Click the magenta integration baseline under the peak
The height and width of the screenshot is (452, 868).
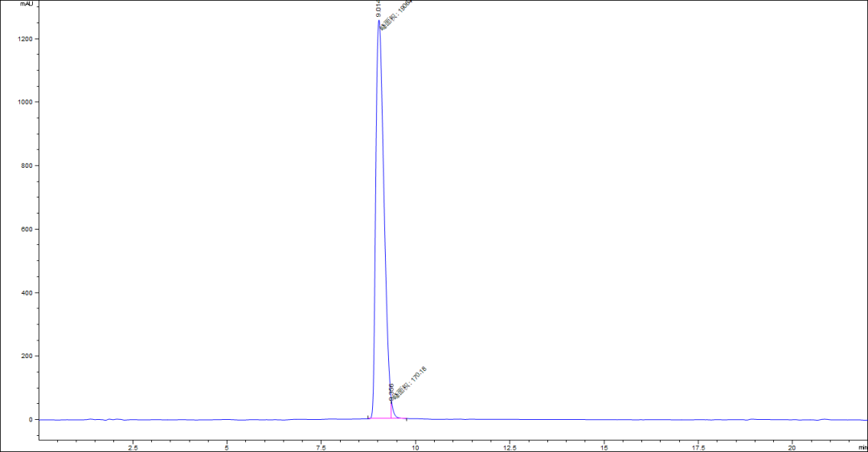point(387,418)
